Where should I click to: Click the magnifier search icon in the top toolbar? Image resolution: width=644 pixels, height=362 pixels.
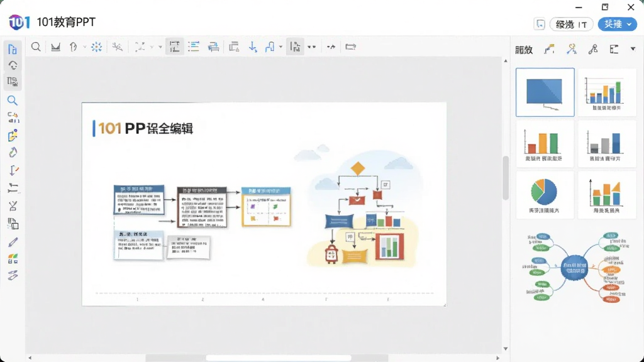pyautogui.click(x=36, y=47)
